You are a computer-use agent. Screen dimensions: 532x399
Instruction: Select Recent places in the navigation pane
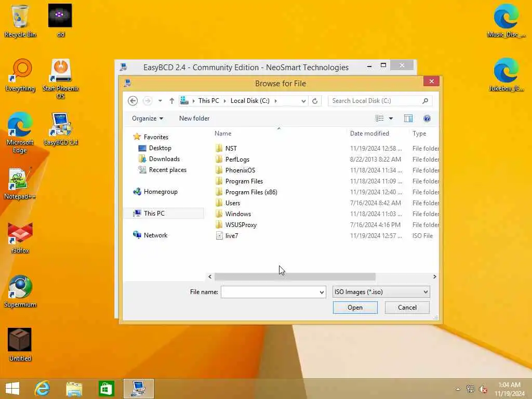click(x=162, y=170)
